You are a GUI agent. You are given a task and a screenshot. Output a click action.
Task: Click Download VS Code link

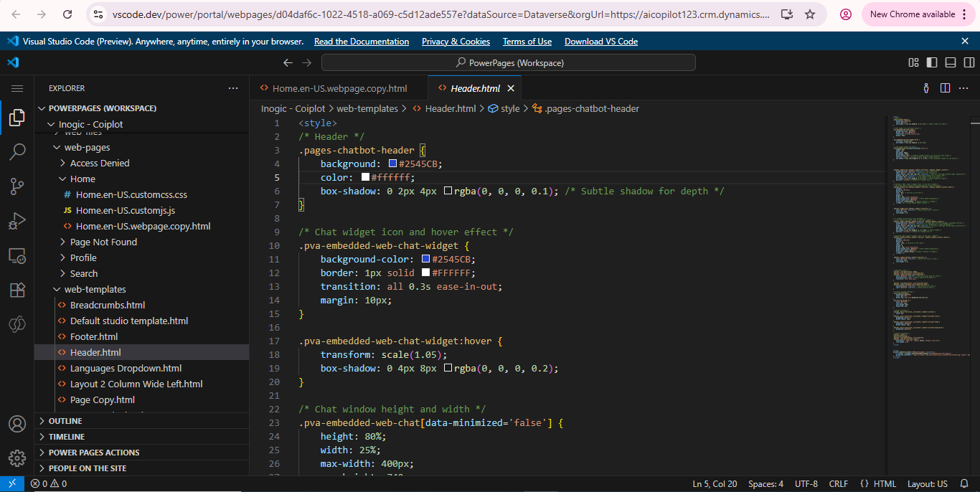(601, 42)
